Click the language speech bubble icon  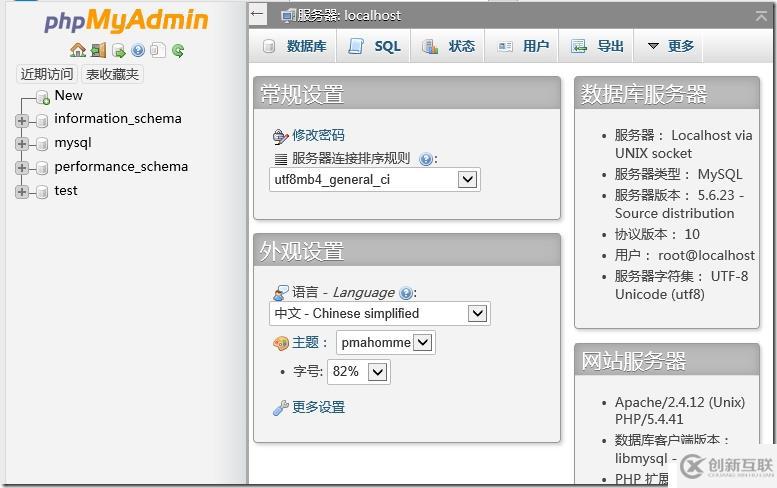click(x=280, y=293)
